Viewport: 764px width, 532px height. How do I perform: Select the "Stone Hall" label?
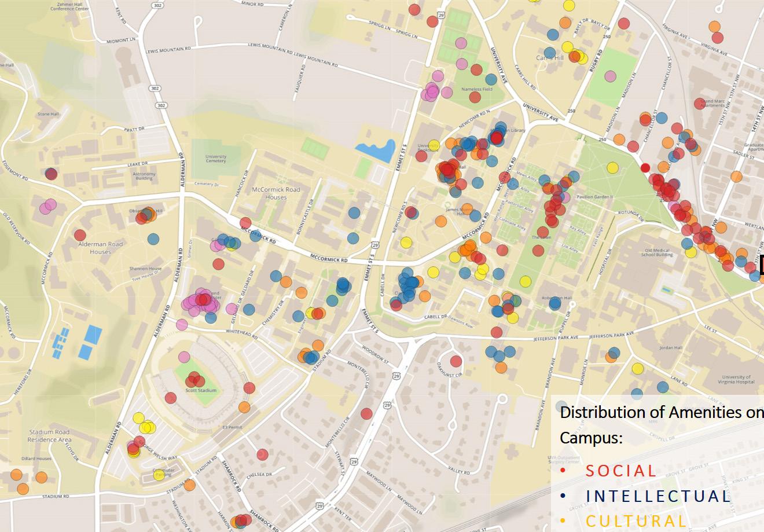48,114
